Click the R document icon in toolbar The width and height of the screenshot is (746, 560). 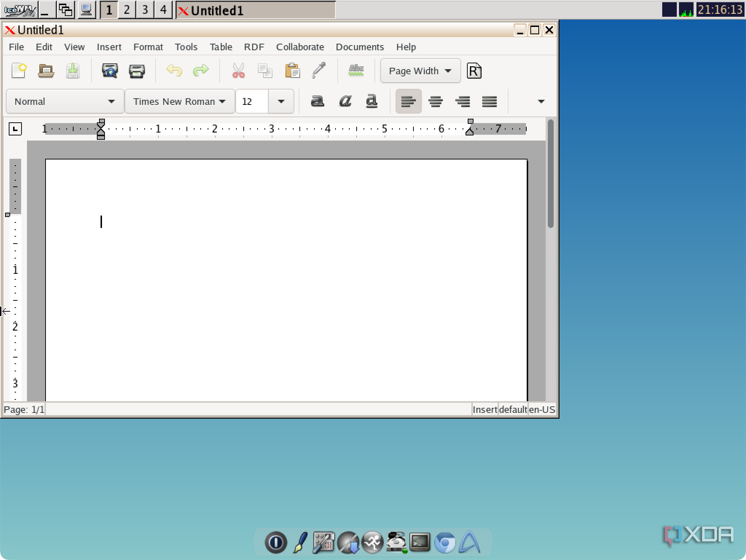click(x=474, y=71)
